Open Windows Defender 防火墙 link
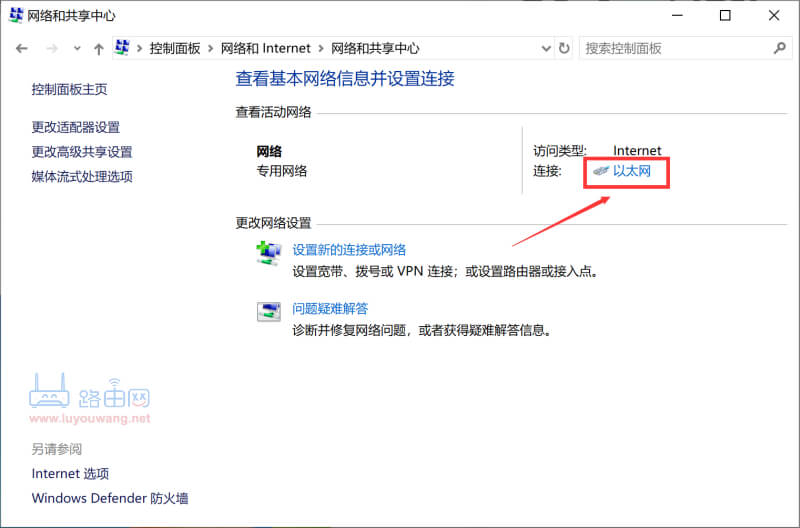This screenshot has width=800, height=528. (110, 498)
